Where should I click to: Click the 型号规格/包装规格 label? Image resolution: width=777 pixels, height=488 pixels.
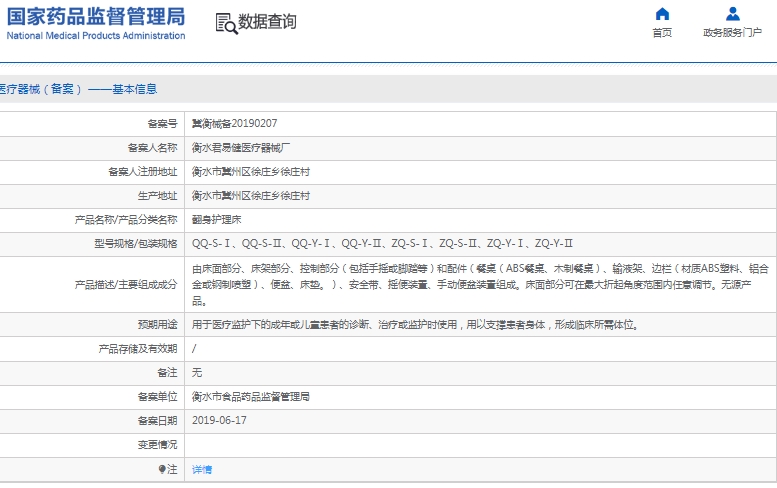pyautogui.click(x=136, y=244)
